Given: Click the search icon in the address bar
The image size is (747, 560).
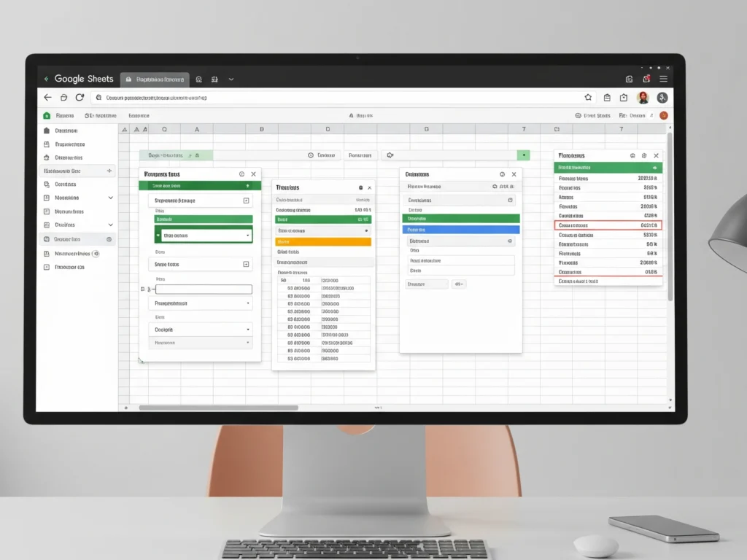Looking at the screenshot, I should coord(100,96).
